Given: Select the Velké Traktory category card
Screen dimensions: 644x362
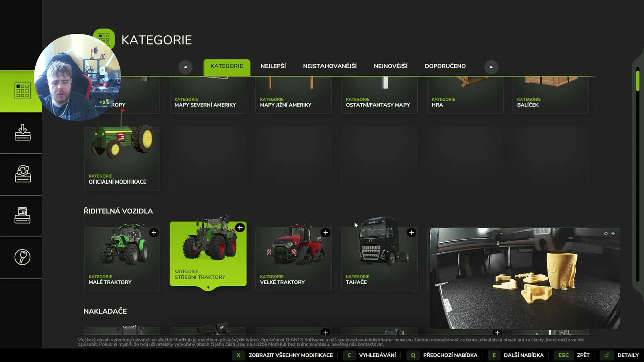Looking at the screenshot, I should 293,258.
